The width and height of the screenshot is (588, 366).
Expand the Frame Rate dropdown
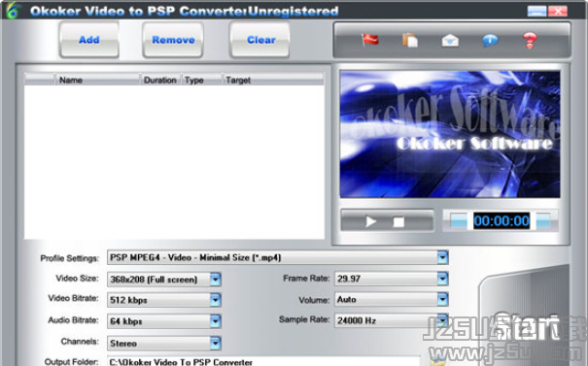pos(442,279)
